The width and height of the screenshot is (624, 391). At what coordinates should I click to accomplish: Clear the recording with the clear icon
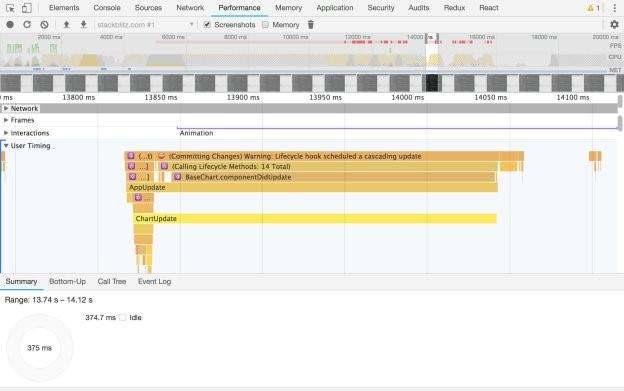pyautogui.click(x=44, y=25)
